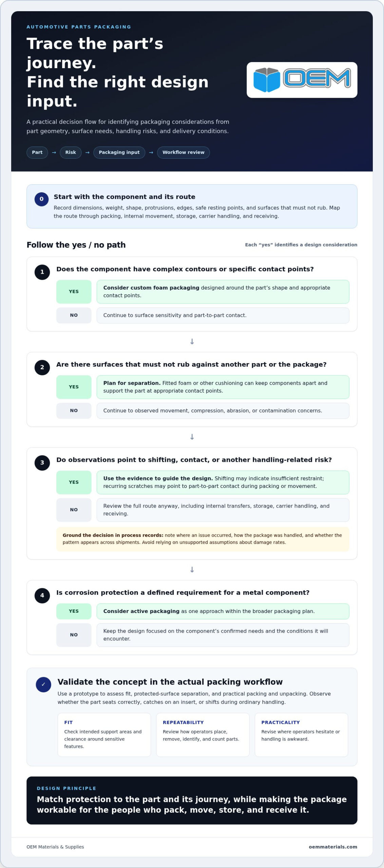
Task: Open the oemmaterials.com footer link
Action: pos(333,847)
